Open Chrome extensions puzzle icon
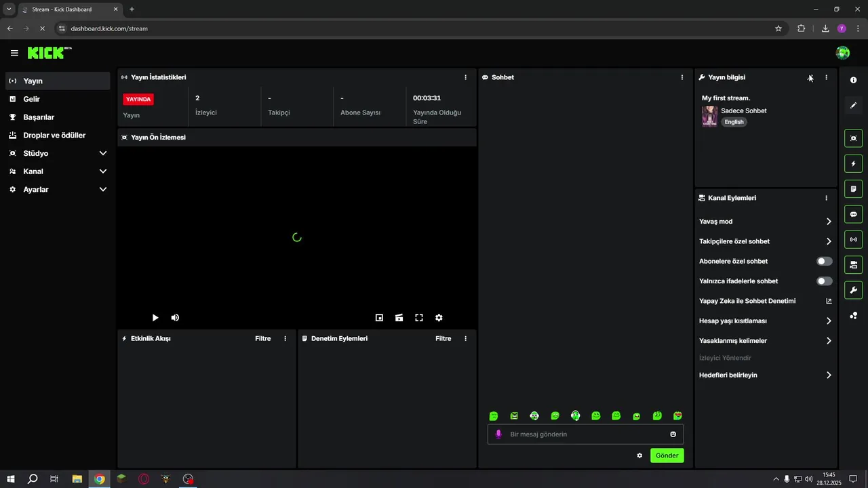The height and width of the screenshot is (488, 868). 802,28
